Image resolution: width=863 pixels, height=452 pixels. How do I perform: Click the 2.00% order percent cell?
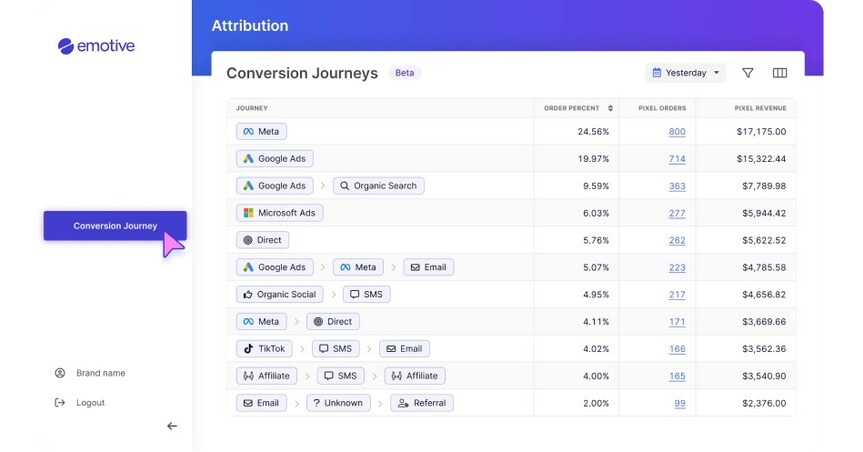(x=596, y=403)
